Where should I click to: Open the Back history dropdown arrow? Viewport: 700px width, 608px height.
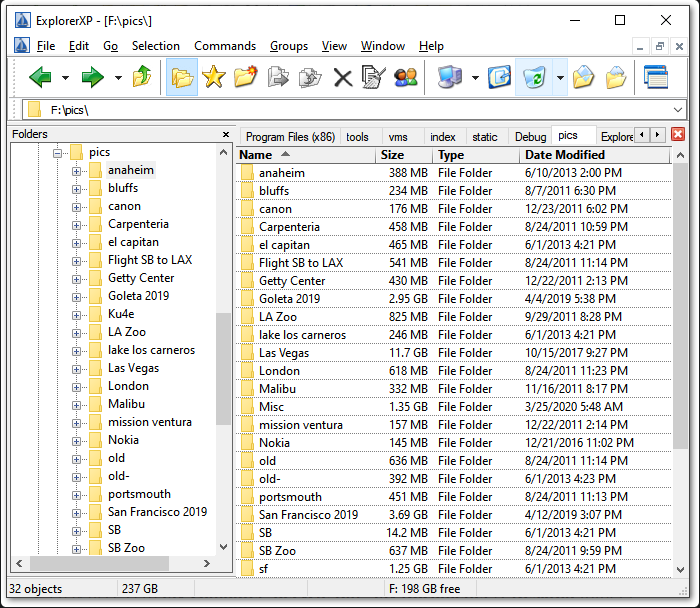click(65, 78)
